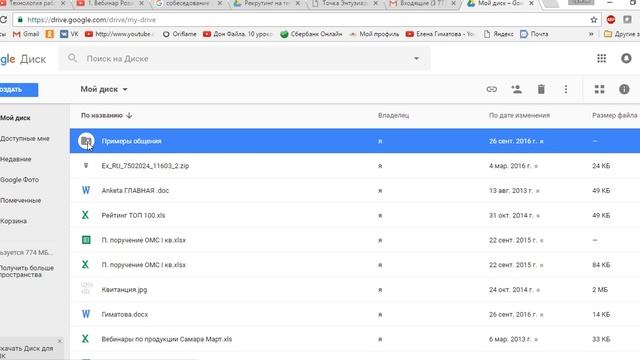Open Недавние in the sidebar
Image resolution: width=640 pixels, height=360 pixels.
coord(16,159)
